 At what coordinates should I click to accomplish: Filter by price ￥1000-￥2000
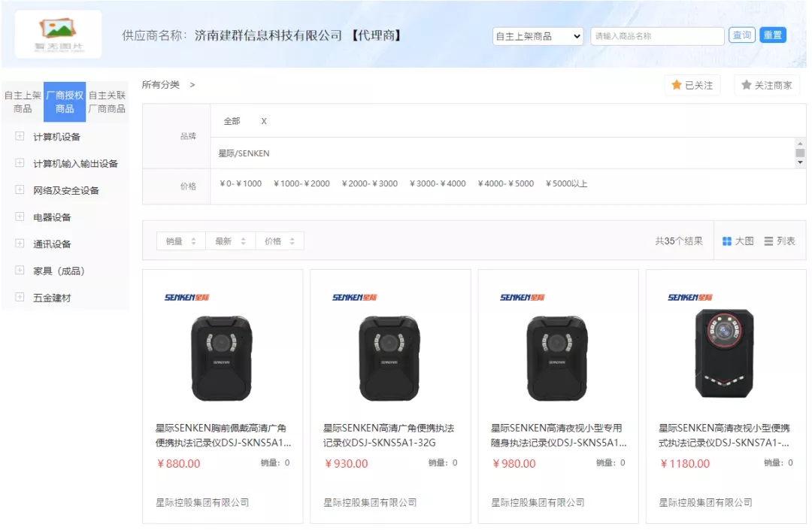pos(301,183)
